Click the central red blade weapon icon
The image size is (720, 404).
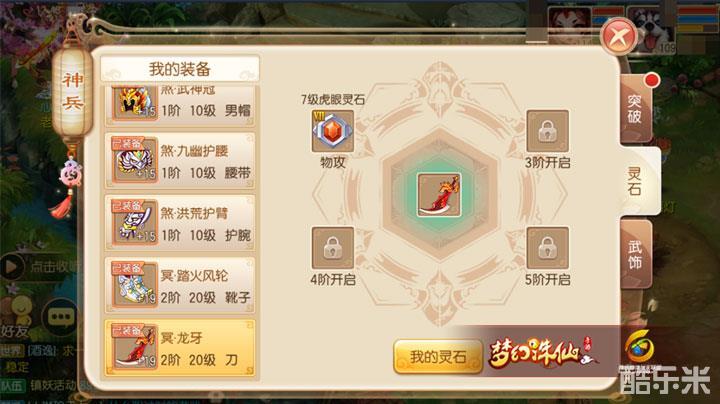439,195
